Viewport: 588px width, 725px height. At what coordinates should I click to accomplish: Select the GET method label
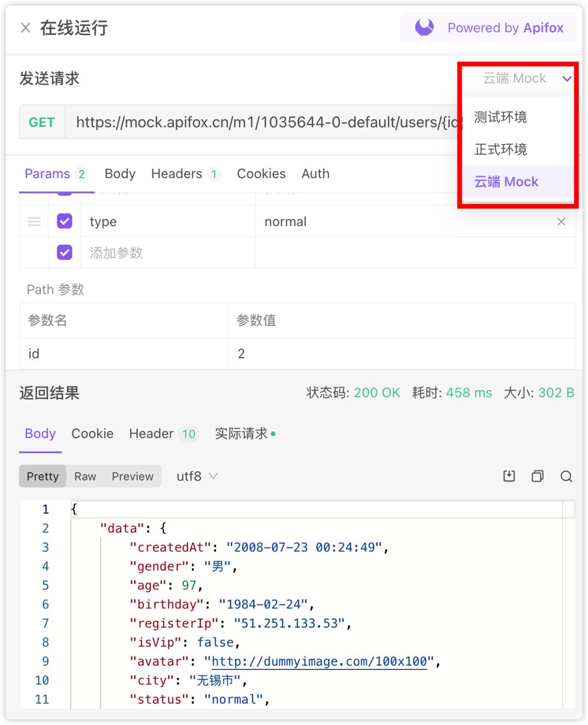(x=42, y=122)
